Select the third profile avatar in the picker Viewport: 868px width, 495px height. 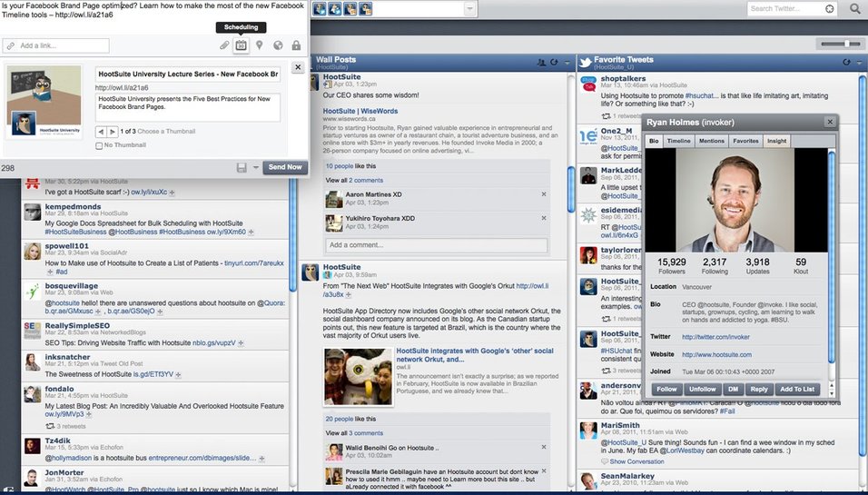coord(350,8)
